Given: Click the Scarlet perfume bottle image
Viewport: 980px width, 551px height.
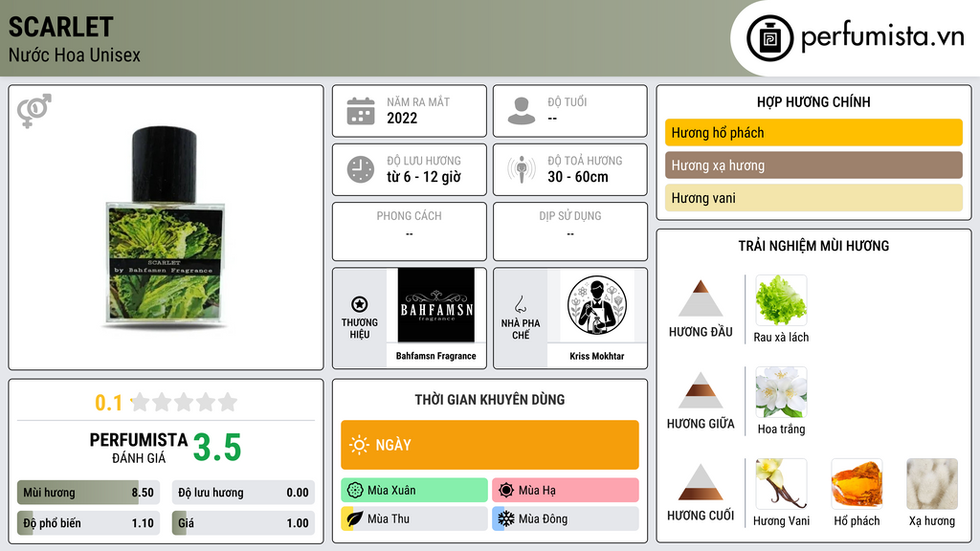Looking at the screenshot, I should pos(166,227).
